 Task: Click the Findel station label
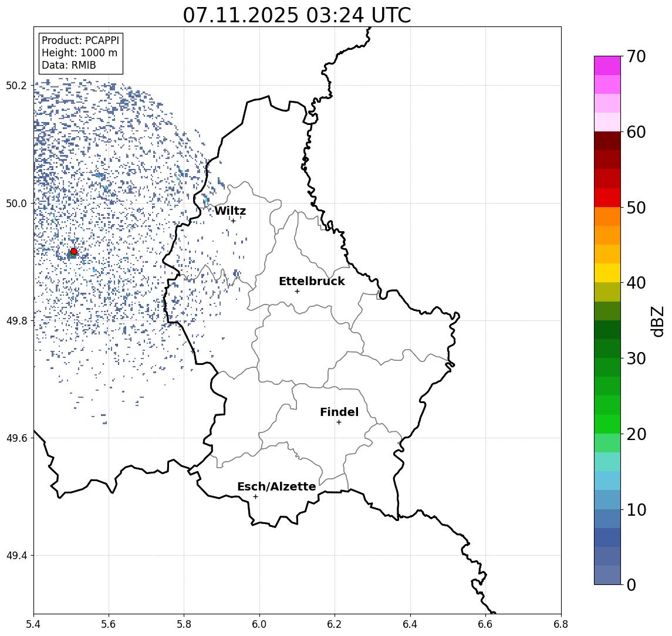click(x=339, y=412)
